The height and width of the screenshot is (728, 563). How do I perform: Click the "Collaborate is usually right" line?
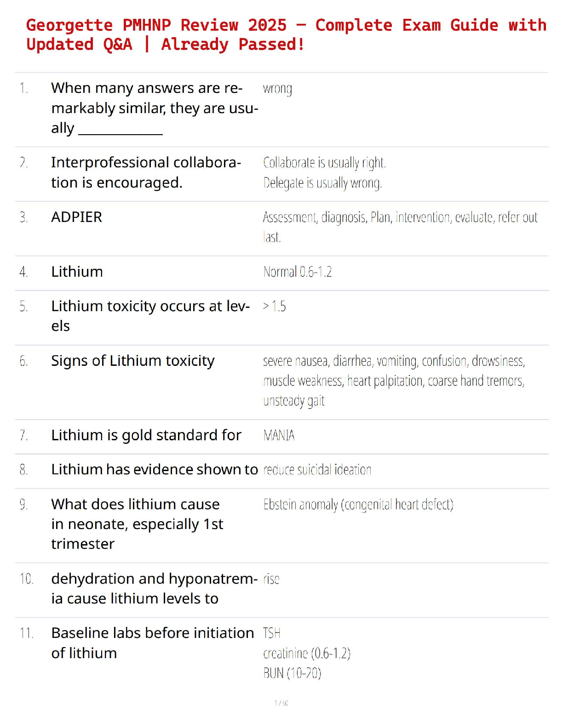[x=324, y=163]
